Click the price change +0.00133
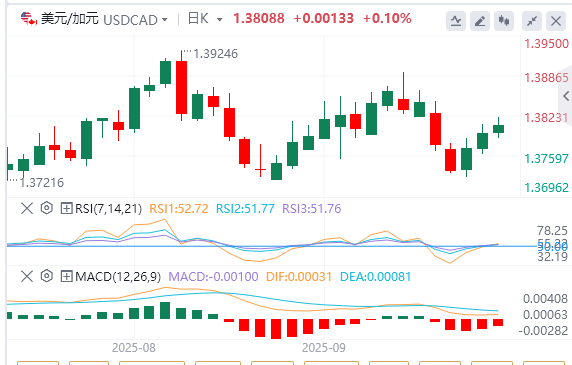This screenshot has width=572, height=365. 324,19
